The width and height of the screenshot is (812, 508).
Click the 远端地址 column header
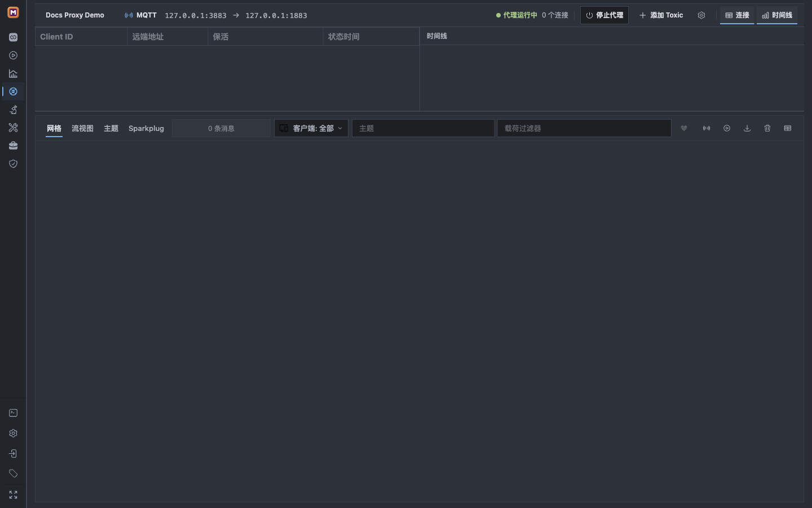pyautogui.click(x=168, y=37)
